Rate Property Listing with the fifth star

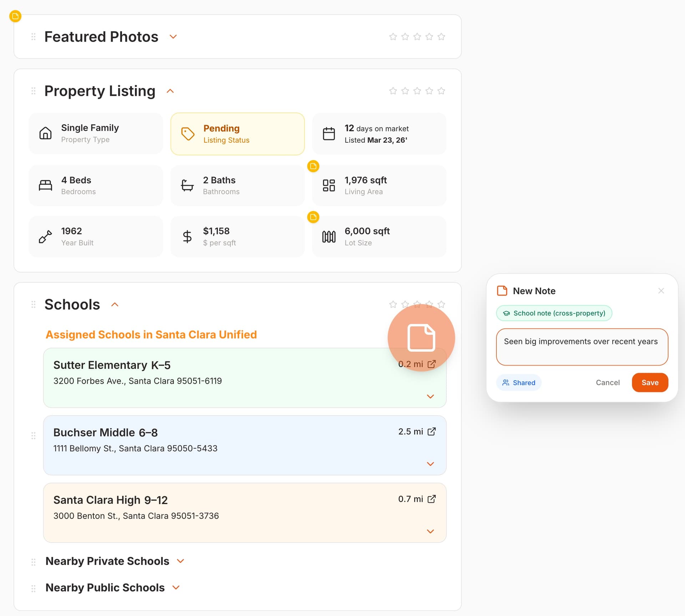(441, 91)
